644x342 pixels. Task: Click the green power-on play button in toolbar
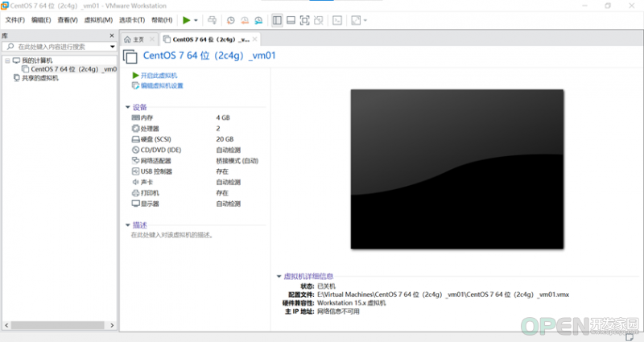pos(187,20)
